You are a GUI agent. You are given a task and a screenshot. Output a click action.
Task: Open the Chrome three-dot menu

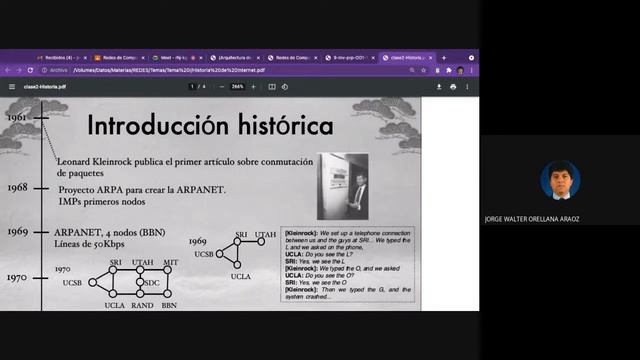pos(471,70)
